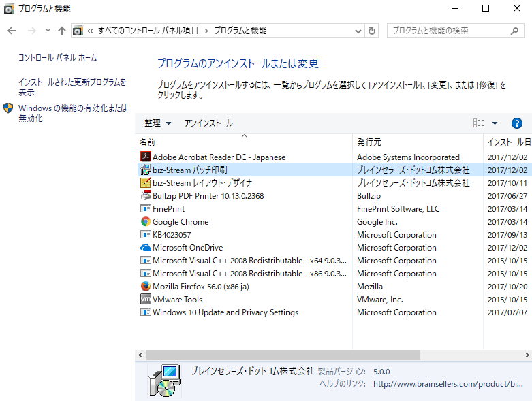Go forward with the right arrow button
The height and width of the screenshot is (401, 532).
(31, 31)
